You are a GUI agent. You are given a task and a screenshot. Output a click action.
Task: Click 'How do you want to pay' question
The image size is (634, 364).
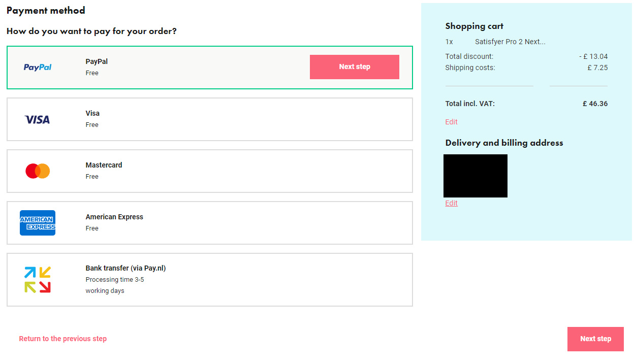pyautogui.click(x=91, y=31)
